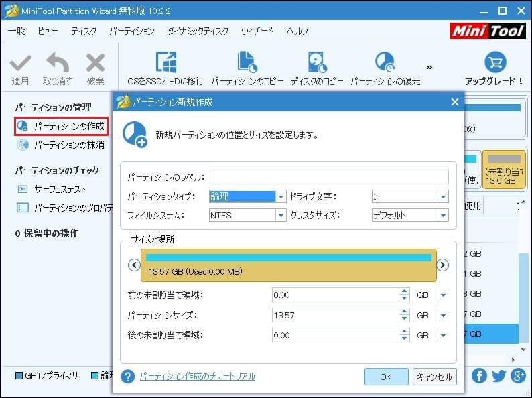The width and height of the screenshot is (532, 398).
Task: Open パーティションのプロパティ from sidebar
Action: 64,208
